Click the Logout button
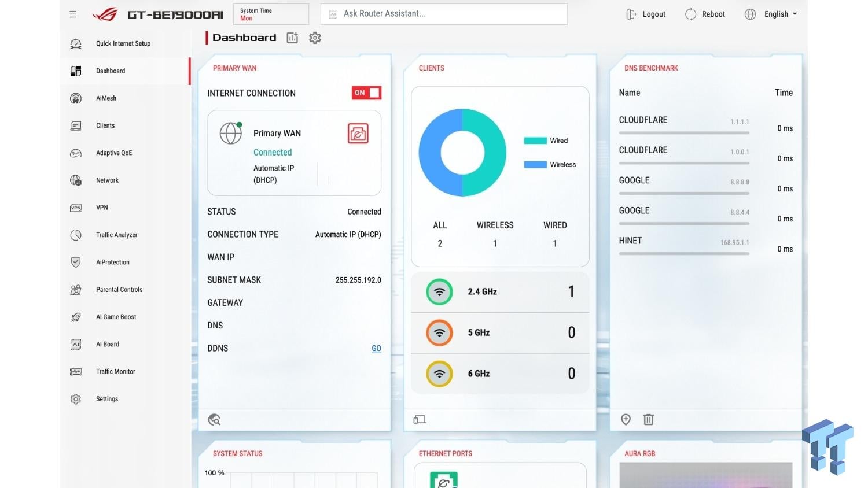 (x=646, y=14)
